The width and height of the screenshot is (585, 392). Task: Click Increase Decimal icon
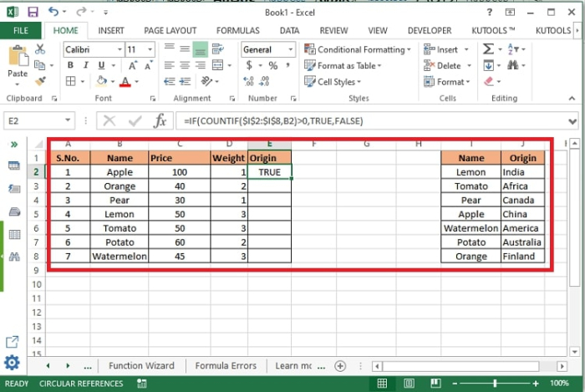click(x=248, y=81)
